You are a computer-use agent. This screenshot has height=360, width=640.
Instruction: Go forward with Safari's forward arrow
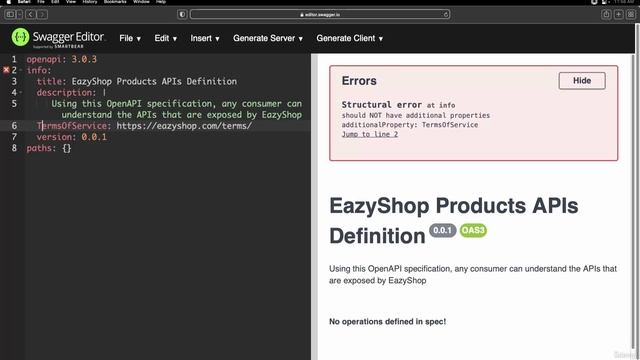point(42,15)
